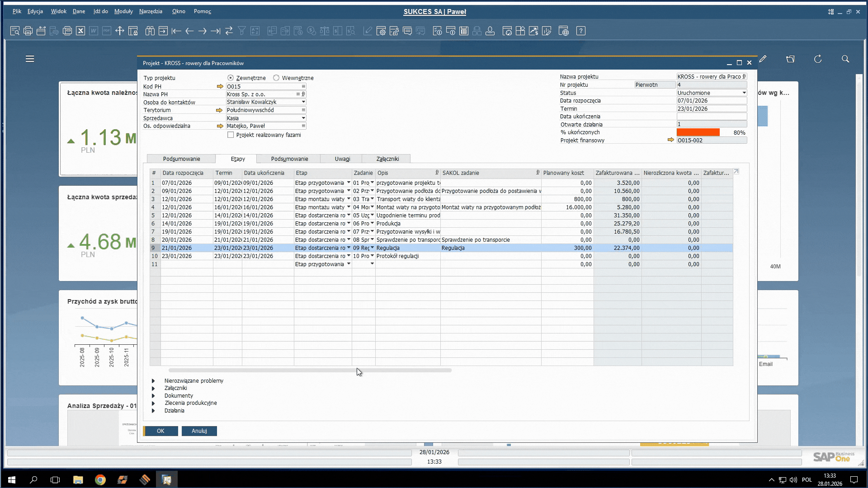Open Sprzedawca dropdown list

(303, 118)
